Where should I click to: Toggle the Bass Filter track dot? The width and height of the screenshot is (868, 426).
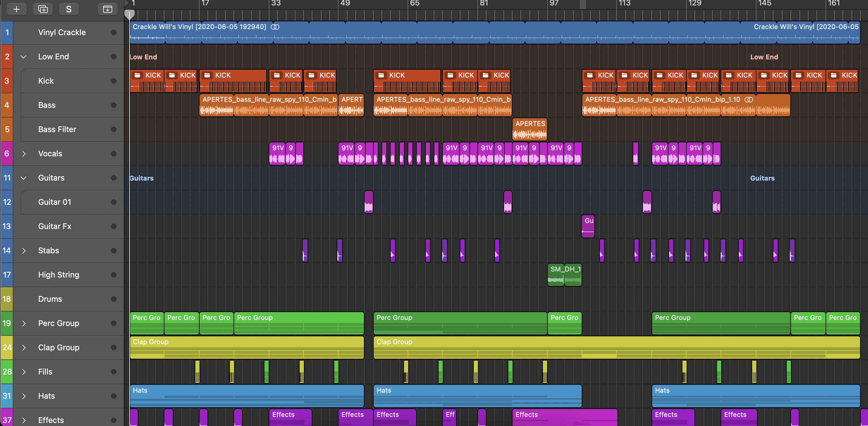(x=113, y=129)
